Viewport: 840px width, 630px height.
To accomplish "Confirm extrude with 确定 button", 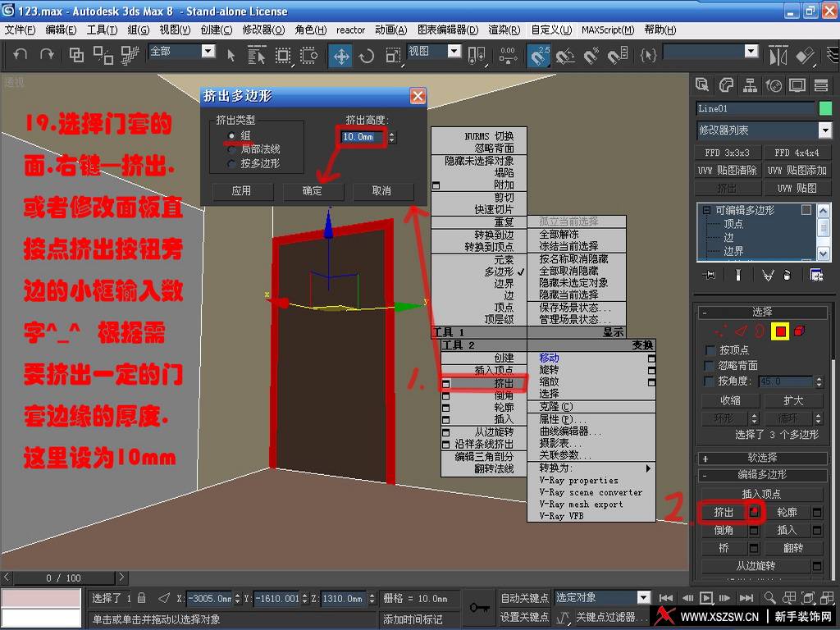I will click(312, 190).
